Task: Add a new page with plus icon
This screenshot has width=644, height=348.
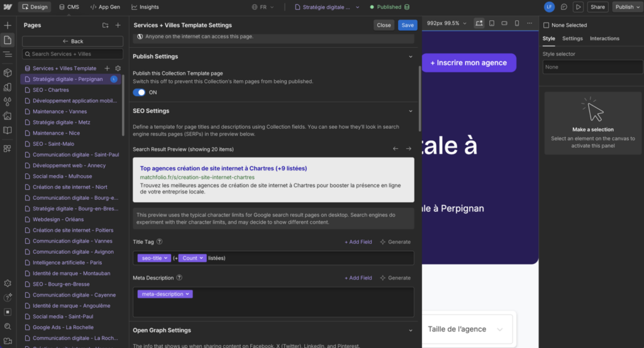Action: point(118,25)
